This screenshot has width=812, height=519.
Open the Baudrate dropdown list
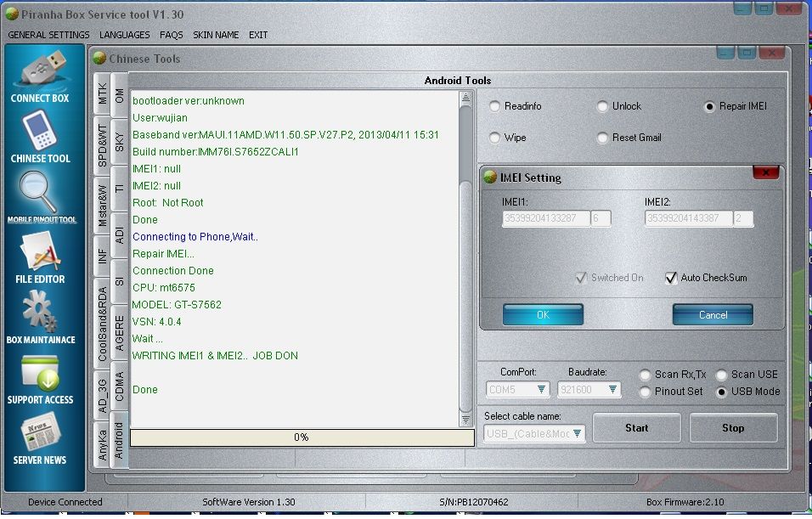(x=611, y=390)
